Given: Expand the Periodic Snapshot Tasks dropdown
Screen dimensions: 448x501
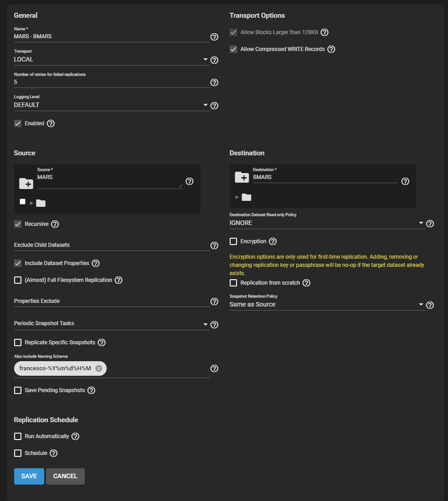Looking at the screenshot, I should [x=112, y=323].
